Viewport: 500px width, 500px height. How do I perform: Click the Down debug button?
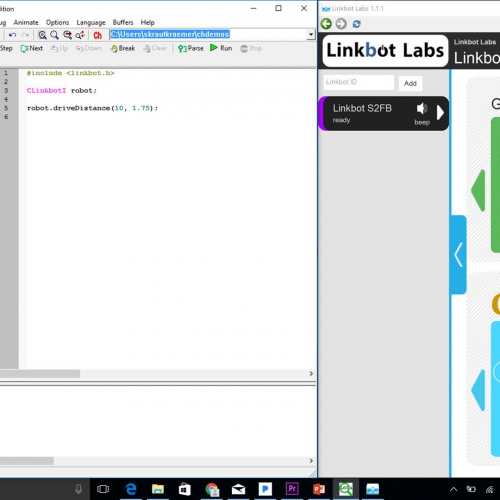[x=89, y=49]
